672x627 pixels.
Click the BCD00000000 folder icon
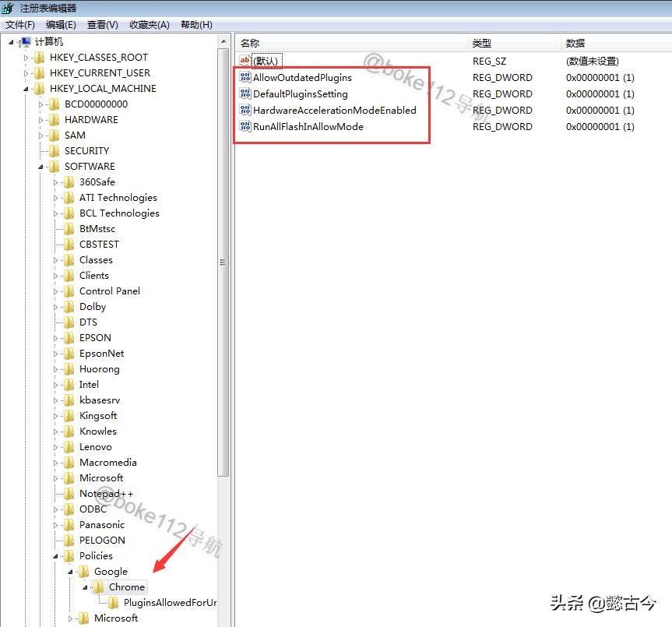(x=54, y=104)
